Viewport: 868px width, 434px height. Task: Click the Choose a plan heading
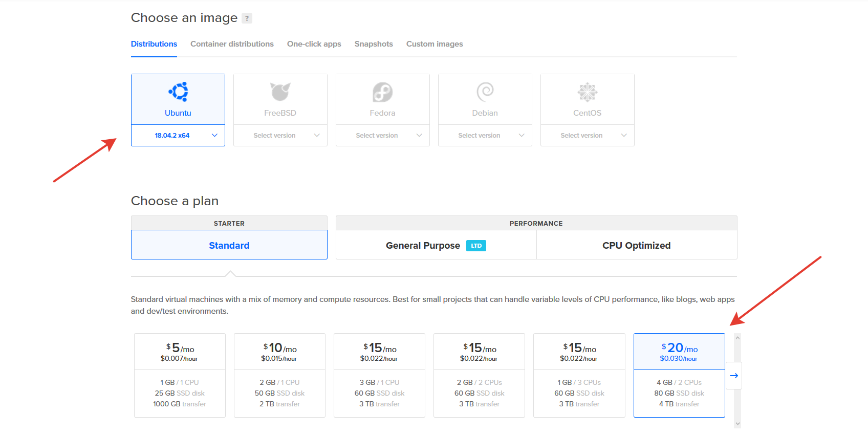175,201
